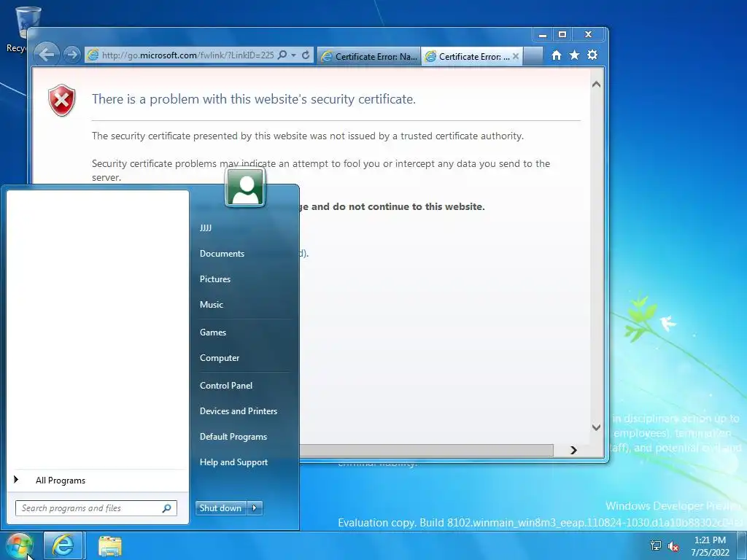Click the user account picture in Start menu
The height and width of the screenshot is (560, 747).
coord(245,187)
